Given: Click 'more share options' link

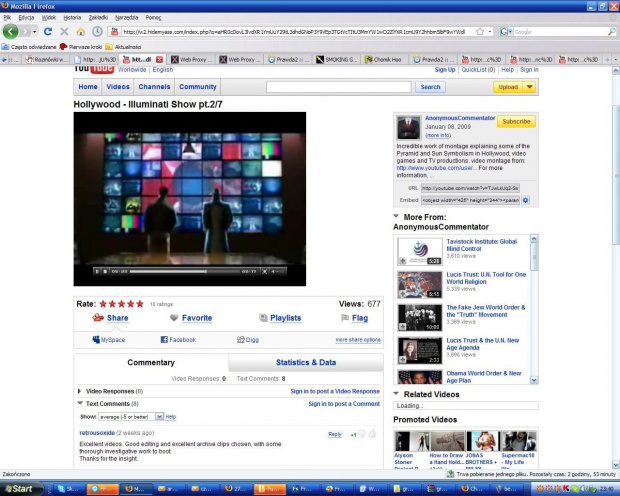Looking at the screenshot, I should pyautogui.click(x=358, y=340).
